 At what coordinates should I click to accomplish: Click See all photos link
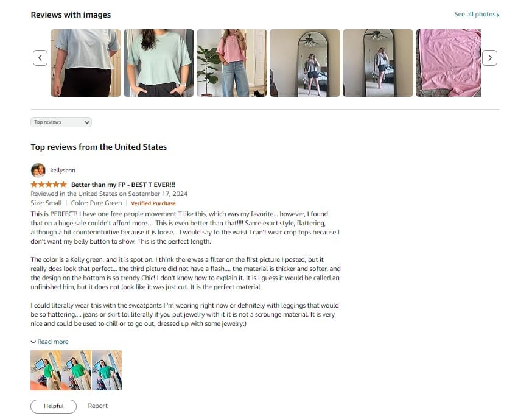tap(477, 14)
